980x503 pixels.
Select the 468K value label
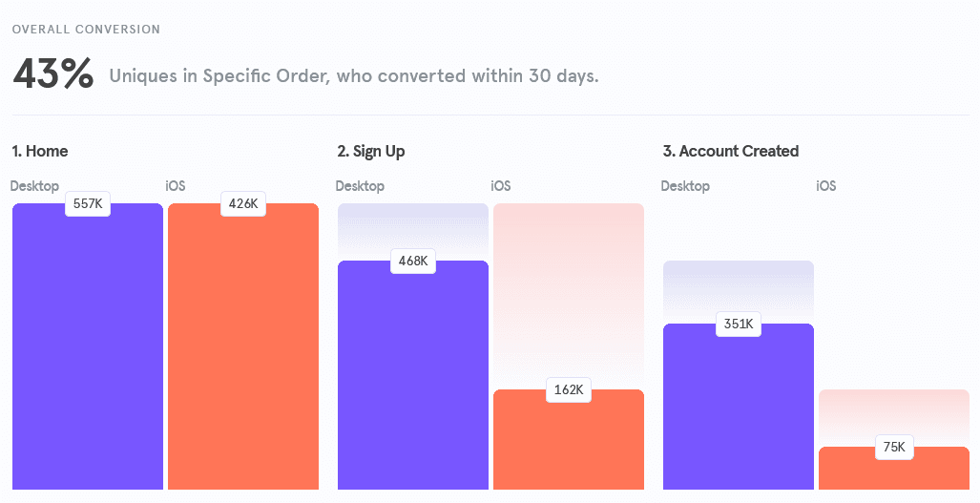(x=413, y=262)
